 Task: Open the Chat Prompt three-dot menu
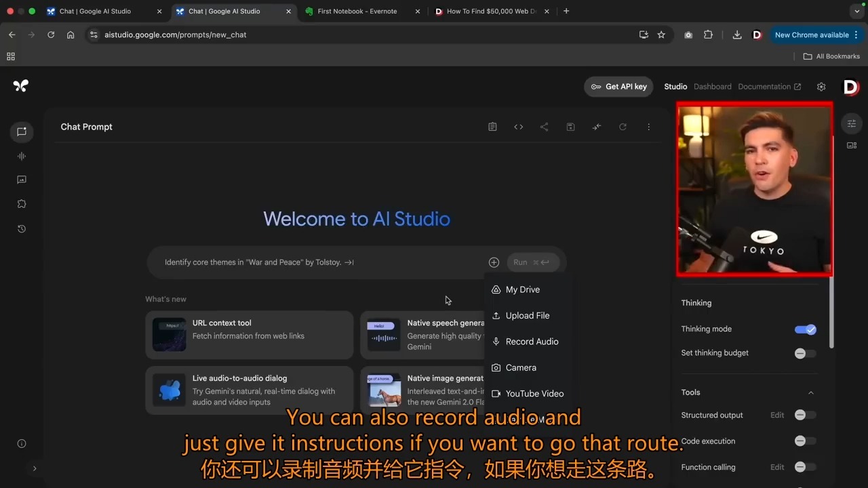(x=649, y=127)
